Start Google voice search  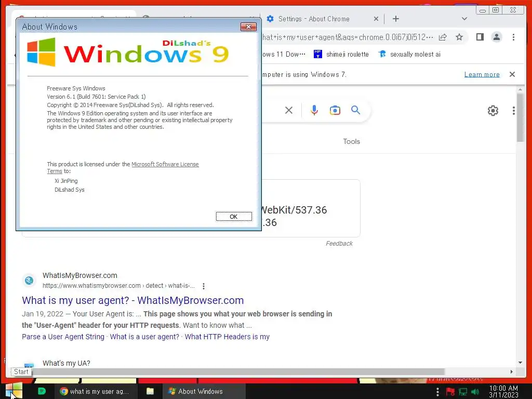tap(314, 110)
